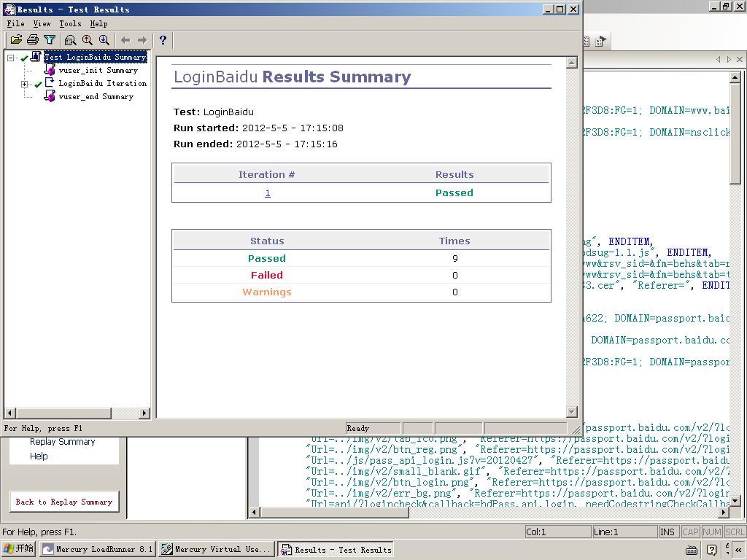Close the VuGen document pane with X
The width and height of the screenshot is (747, 560).
click(x=740, y=60)
